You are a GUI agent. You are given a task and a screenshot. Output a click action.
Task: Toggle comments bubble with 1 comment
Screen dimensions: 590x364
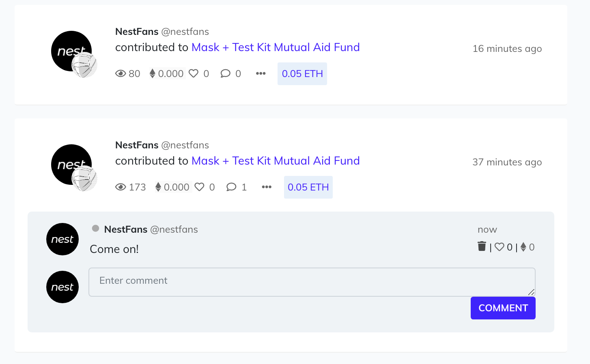coord(231,187)
